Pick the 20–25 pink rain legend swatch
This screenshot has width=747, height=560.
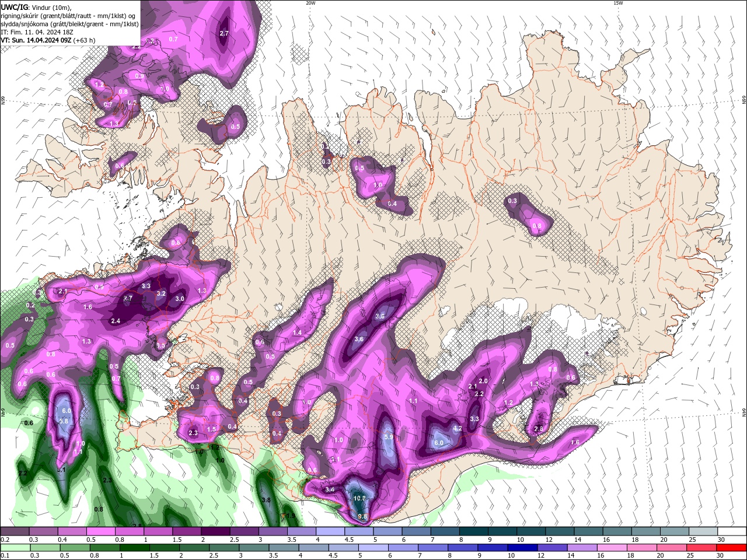point(672,548)
